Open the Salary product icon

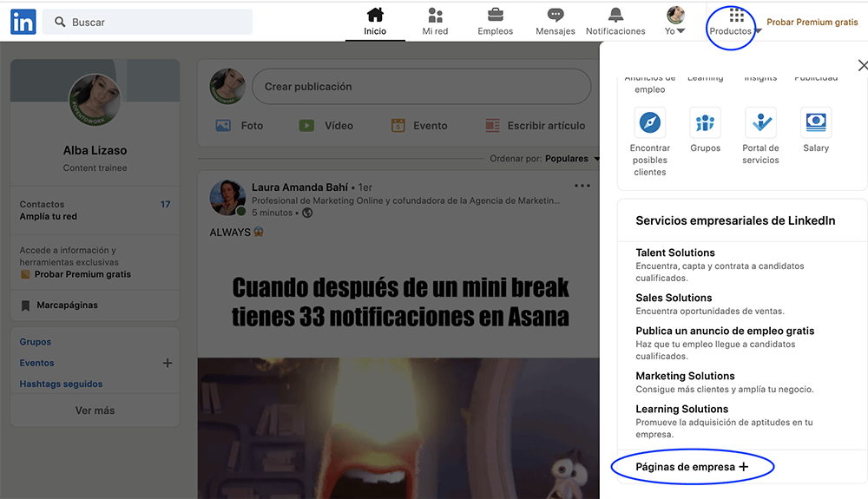(816, 122)
